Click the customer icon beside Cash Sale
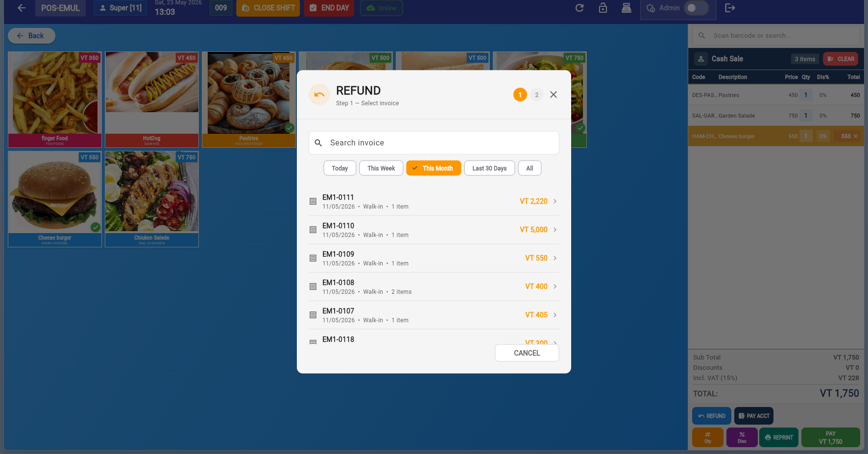The width and height of the screenshot is (868, 454). (x=701, y=59)
